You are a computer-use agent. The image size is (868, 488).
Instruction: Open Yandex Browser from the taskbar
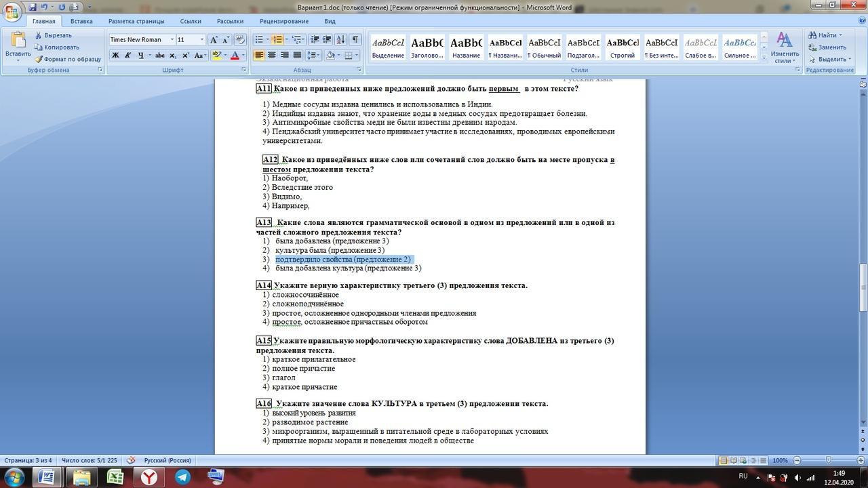pyautogui.click(x=149, y=477)
